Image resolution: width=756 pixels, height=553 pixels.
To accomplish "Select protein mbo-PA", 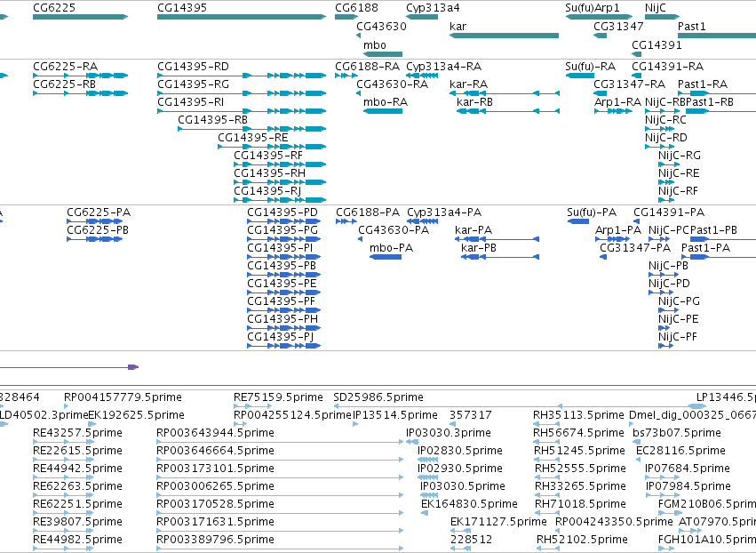I will point(392,249).
